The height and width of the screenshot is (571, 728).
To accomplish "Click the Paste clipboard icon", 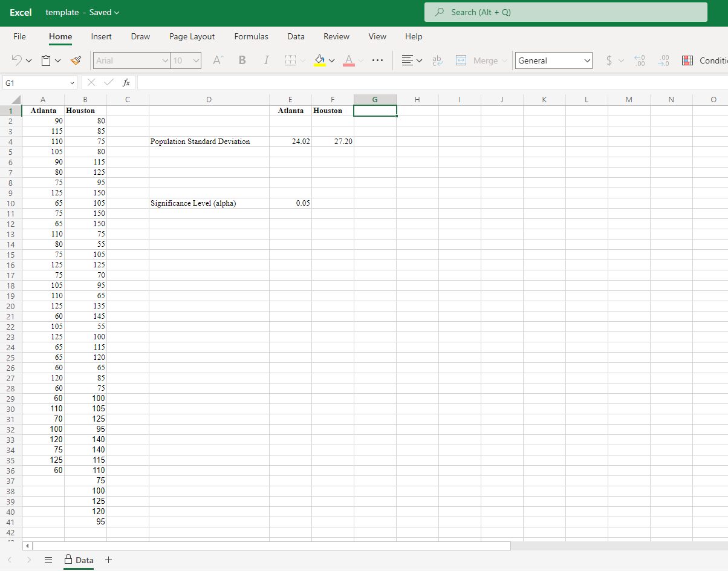I will coord(46,60).
